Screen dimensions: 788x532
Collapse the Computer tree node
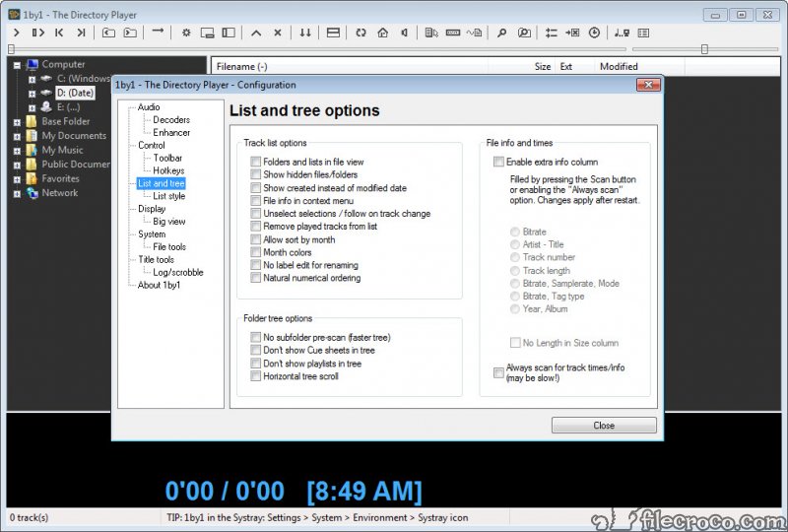[x=17, y=65]
